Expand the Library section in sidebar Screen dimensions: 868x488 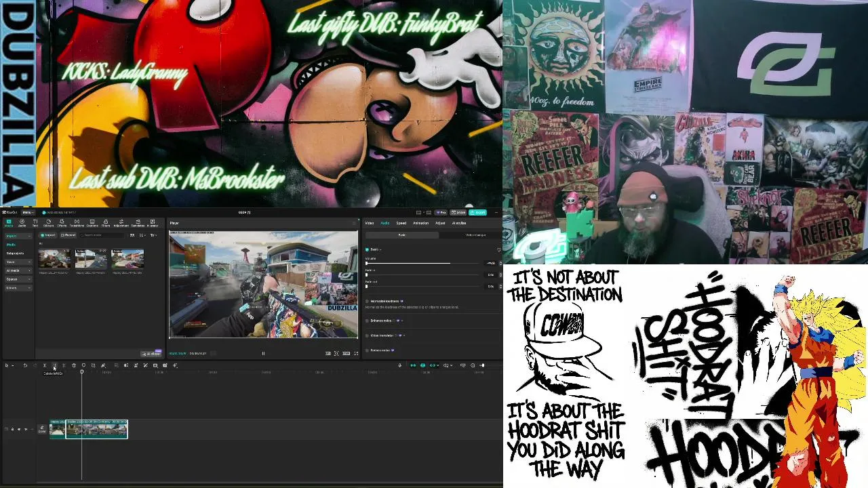pyautogui.click(x=18, y=287)
